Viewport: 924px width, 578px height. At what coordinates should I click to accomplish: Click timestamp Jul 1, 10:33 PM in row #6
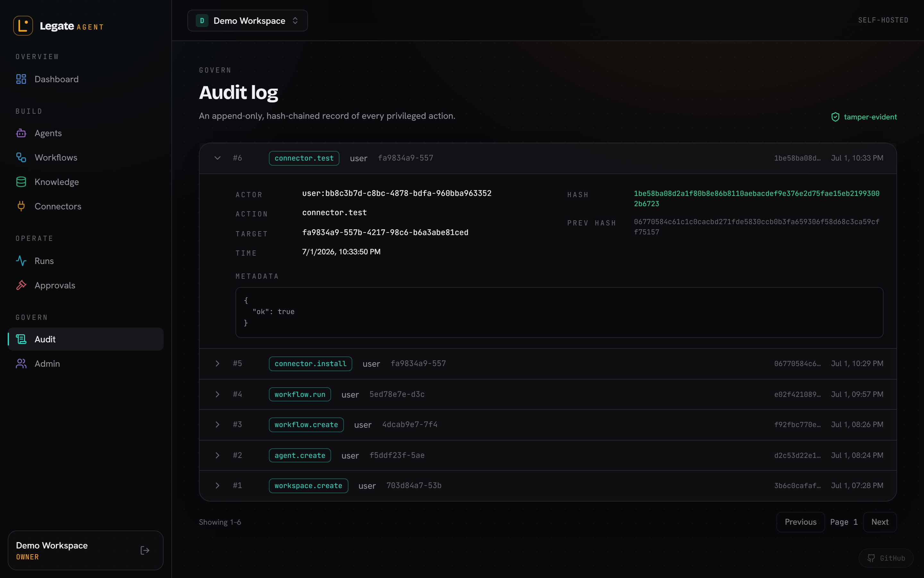click(857, 158)
